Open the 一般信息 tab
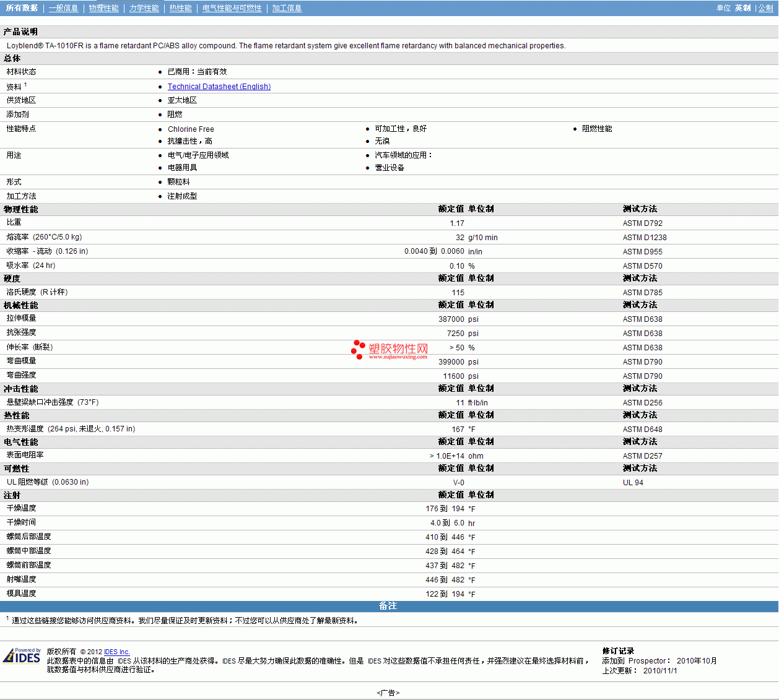Viewport: 779px width, 700px height. point(63,8)
